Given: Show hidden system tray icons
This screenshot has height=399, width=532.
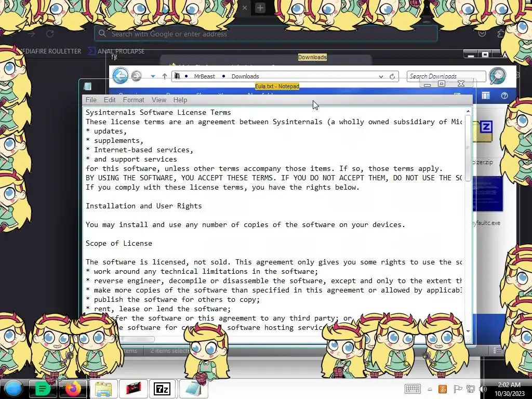Looking at the screenshot, I should [430, 390].
